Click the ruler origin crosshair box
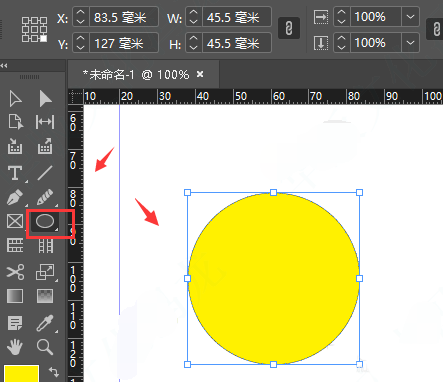The width and height of the screenshot is (443, 382). tap(75, 97)
